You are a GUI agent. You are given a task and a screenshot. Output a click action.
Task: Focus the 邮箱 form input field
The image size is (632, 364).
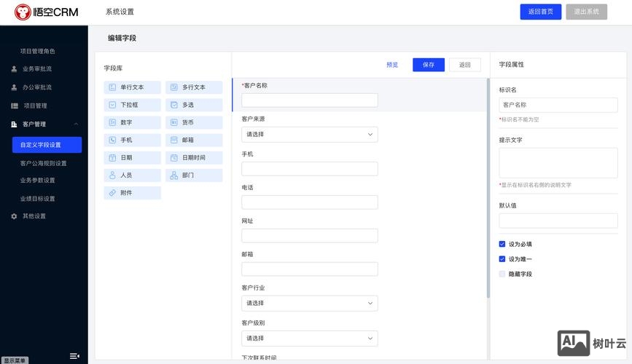(310, 269)
